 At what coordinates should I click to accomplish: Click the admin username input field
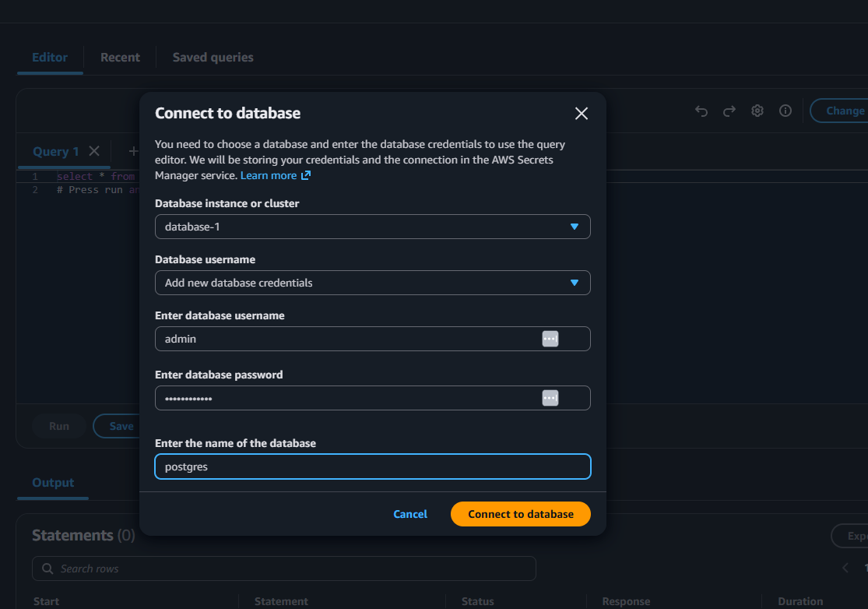tap(373, 339)
